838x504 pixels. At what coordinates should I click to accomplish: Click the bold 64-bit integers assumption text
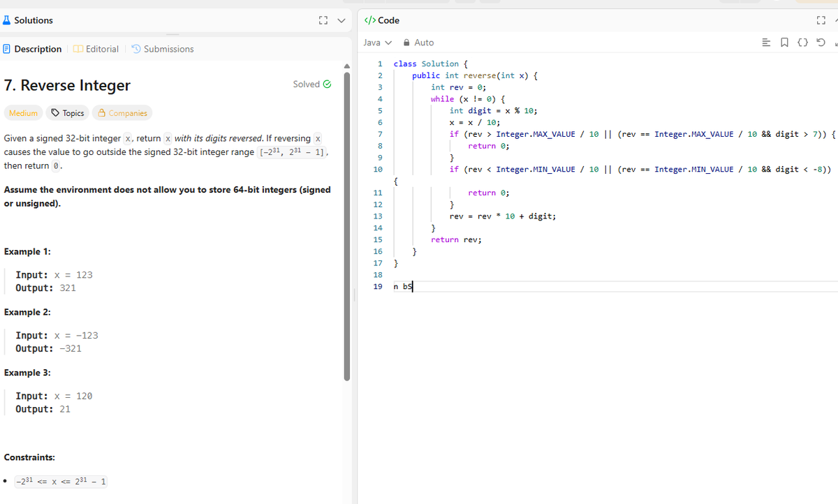point(168,197)
